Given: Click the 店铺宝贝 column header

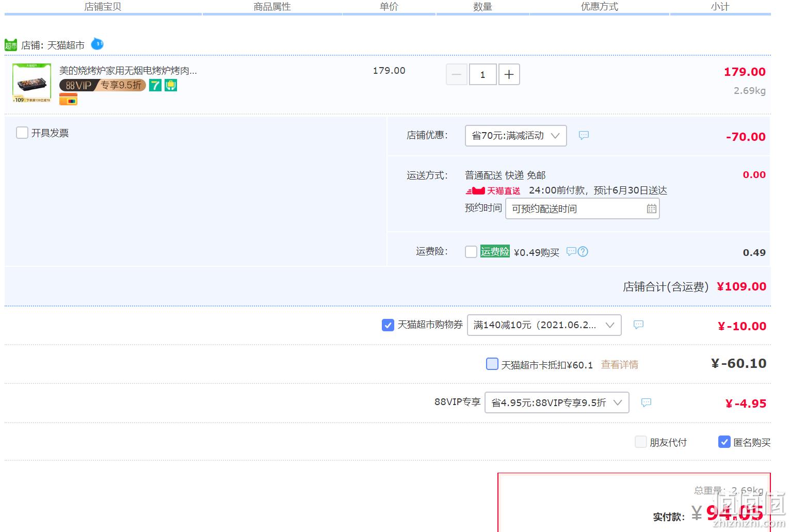Looking at the screenshot, I should pos(103,7).
